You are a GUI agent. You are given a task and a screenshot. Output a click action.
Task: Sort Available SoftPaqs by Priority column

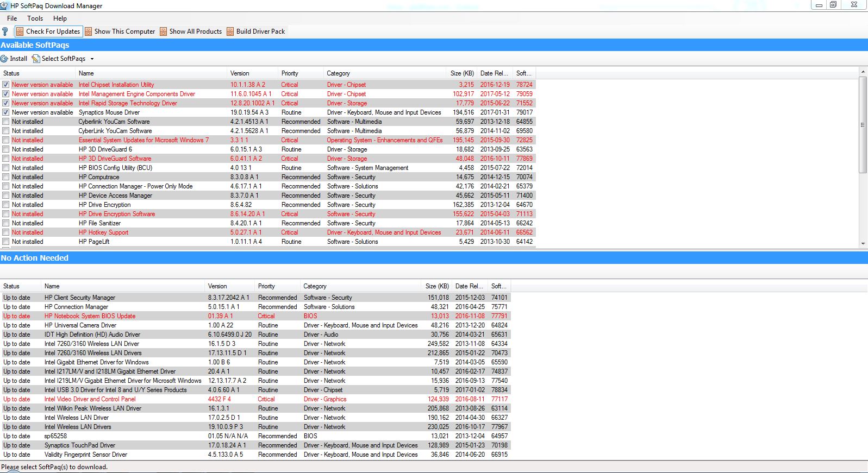[x=301, y=73]
